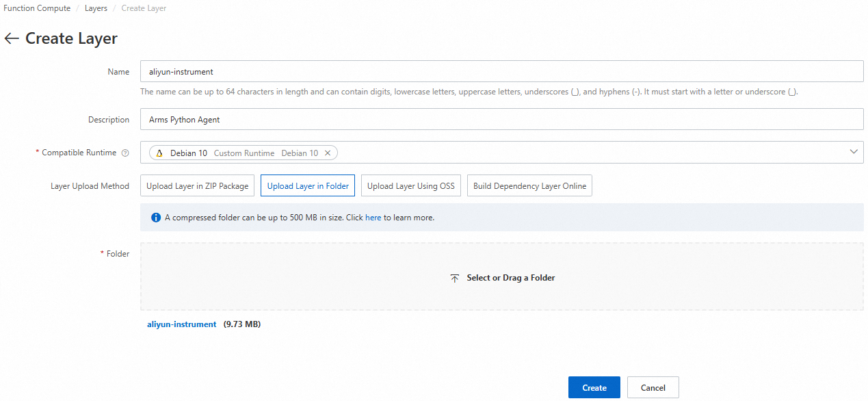Click the Create button
868x401 pixels.
click(x=594, y=387)
